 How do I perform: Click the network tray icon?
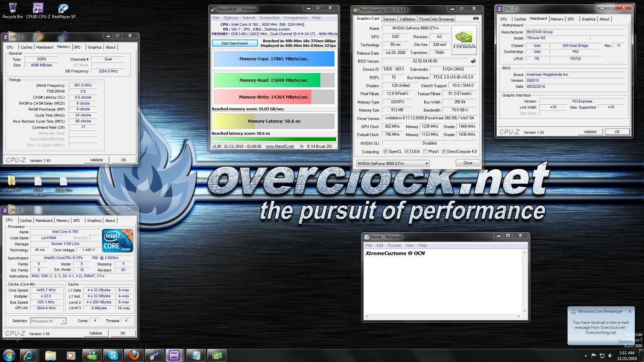(602, 356)
